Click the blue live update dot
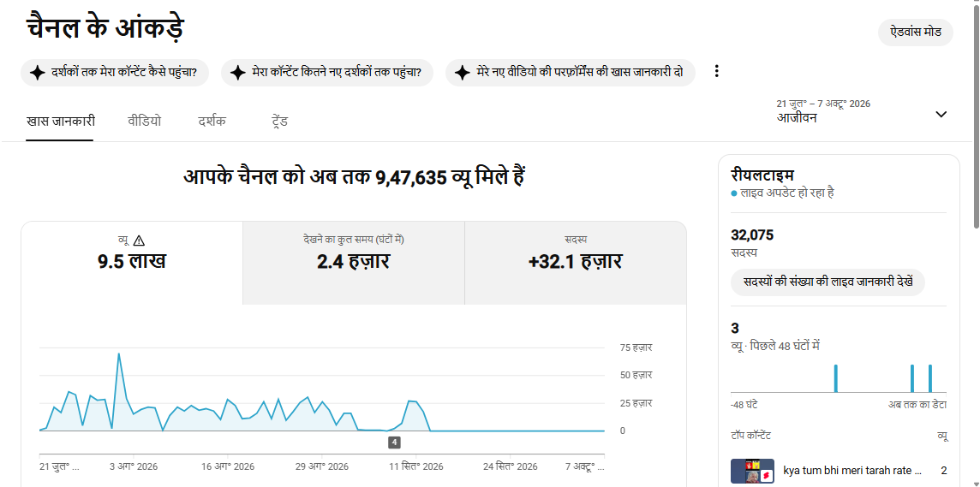Image resolution: width=980 pixels, height=487 pixels. click(734, 193)
